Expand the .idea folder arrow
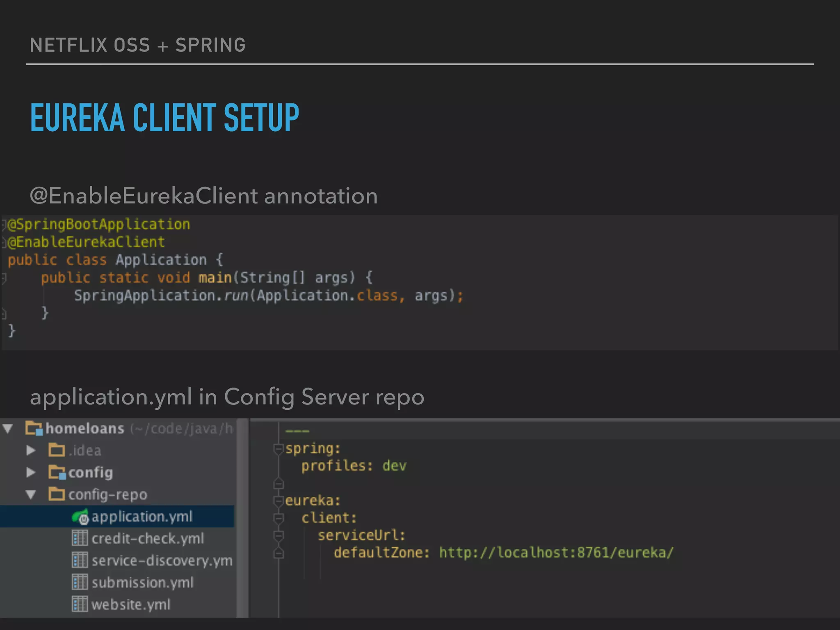Image resolution: width=840 pixels, height=630 pixels. click(31, 451)
